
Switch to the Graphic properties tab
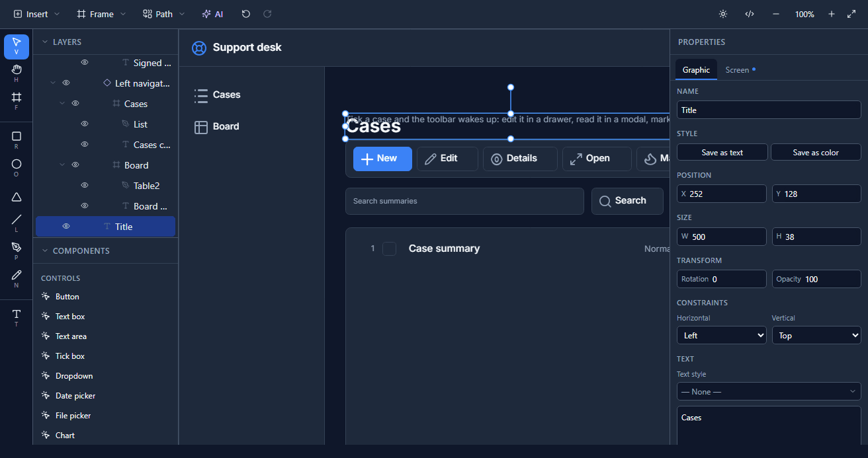696,69
